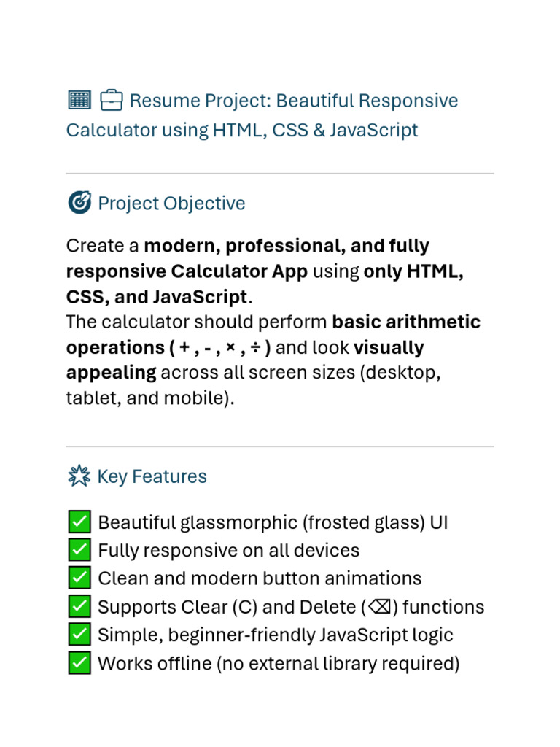Click the bold phrase 'only HTML,'
The height and width of the screenshot is (747, 560).
pyautogui.click(x=413, y=271)
